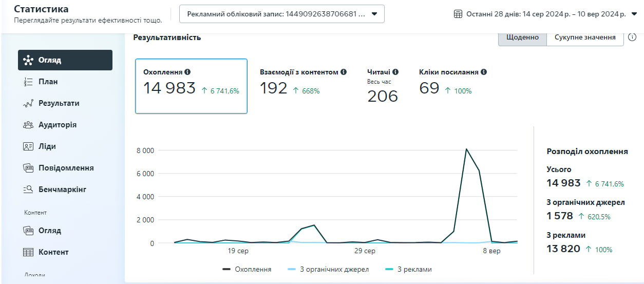Image resolution: width=644 pixels, height=284 pixels.
Task: Click the Бенчмаркінг search-list icon
Action: coord(28,190)
